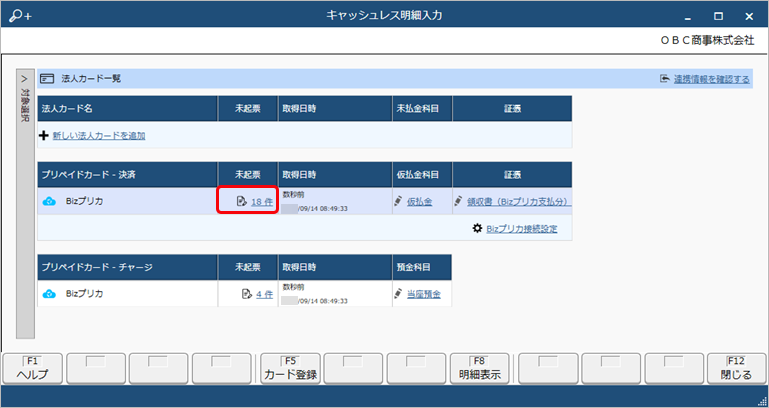Expand the 対象選択 side panel
The width and height of the screenshot is (769, 408).
(26, 78)
